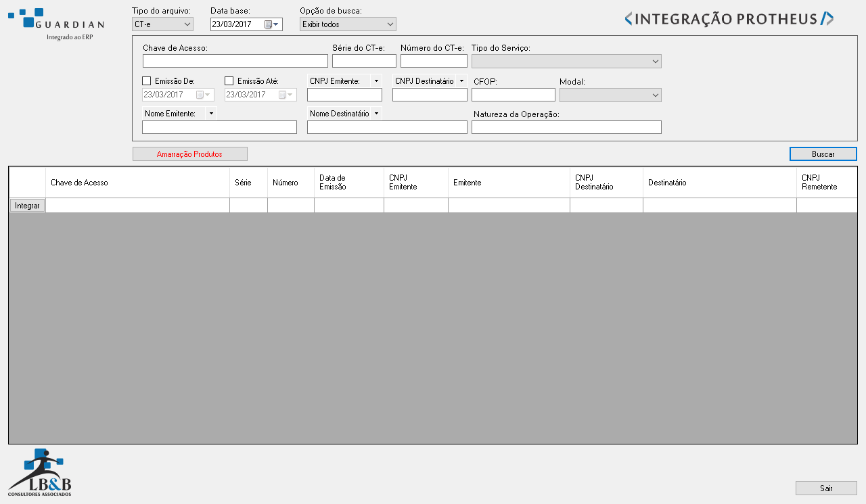The width and height of the screenshot is (866, 504).
Task: Open the Nome Destinatário label dropdown arrow
Action: point(377,114)
